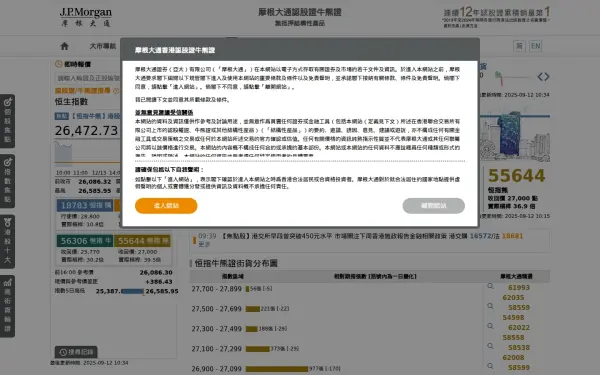Click the J.P.Morgan 摩根大通 logo
This screenshot has width=600, height=375.
pyautogui.click(x=86, y=17)
